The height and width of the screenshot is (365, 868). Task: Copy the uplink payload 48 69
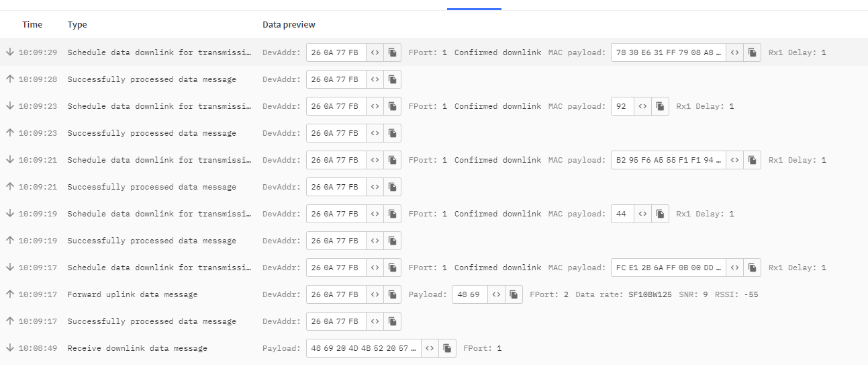click(514, 294)
